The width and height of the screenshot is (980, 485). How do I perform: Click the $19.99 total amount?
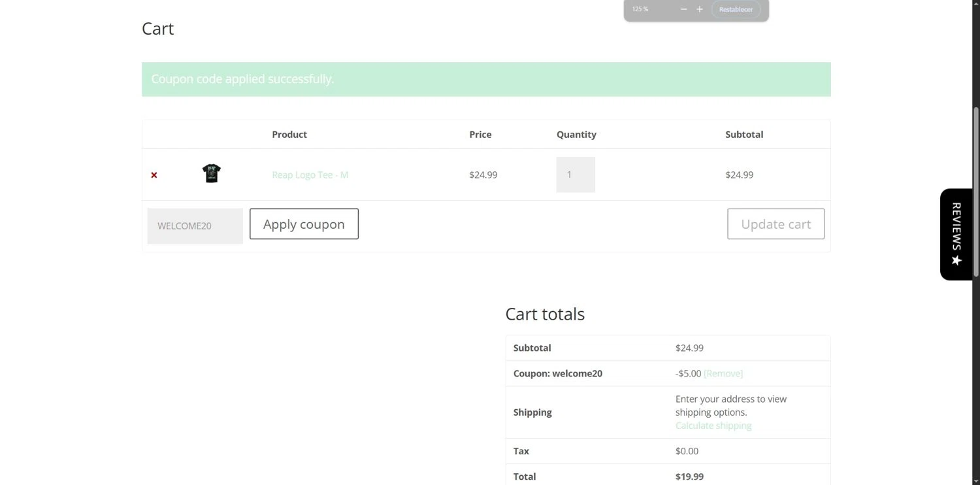(x=689, y=477)
